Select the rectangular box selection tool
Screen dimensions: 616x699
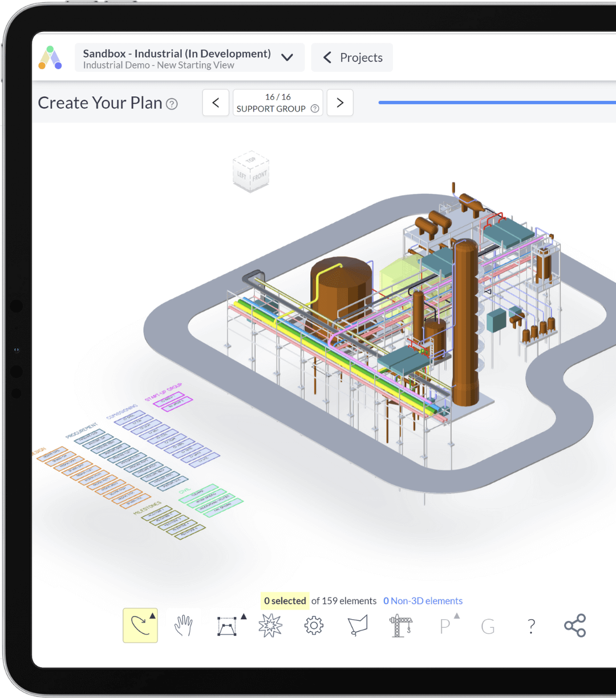227,625
